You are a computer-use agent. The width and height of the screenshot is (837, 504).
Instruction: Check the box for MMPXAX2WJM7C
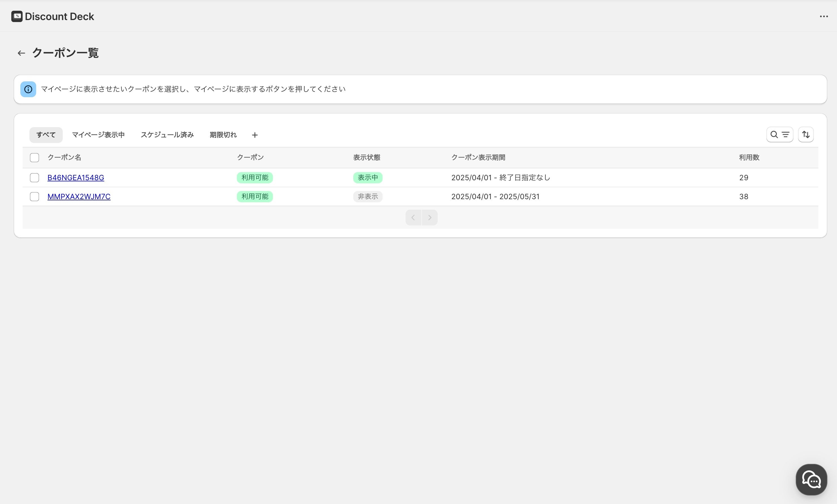(34, 197)
